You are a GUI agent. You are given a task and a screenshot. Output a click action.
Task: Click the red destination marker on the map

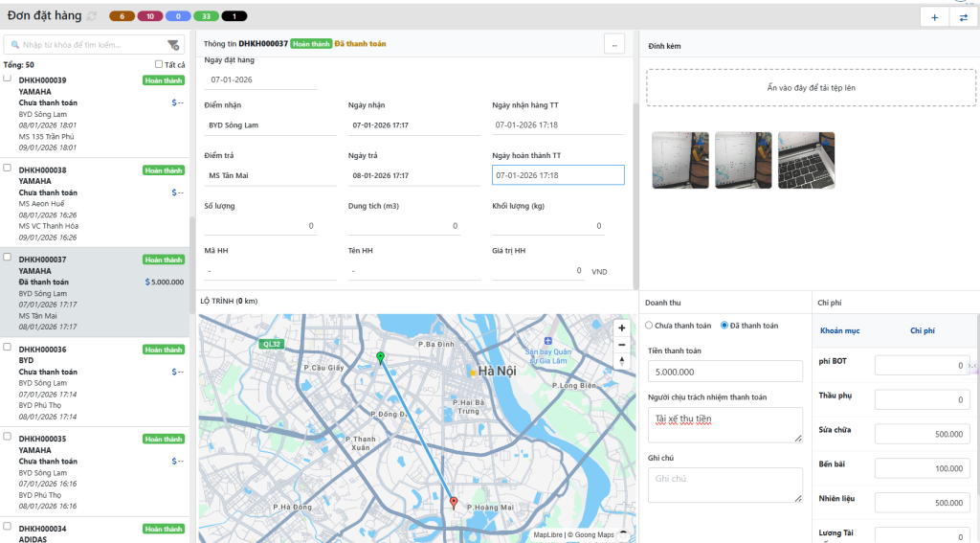pyautogui.click(x=454, y=502)
